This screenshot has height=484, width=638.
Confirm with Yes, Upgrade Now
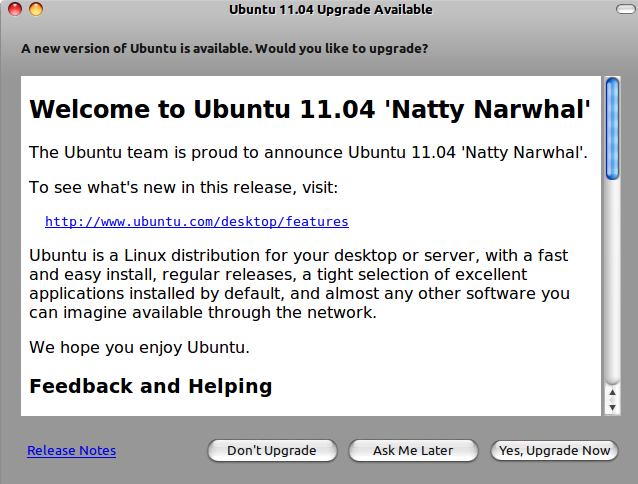pyautogui.click(x=554, y=451)
